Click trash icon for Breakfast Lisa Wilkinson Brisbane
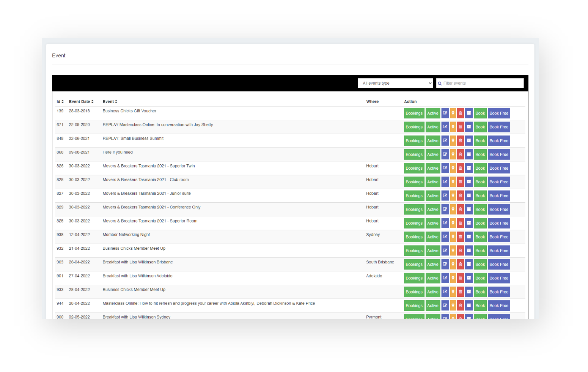The image size is (588, 372). [460, 264]
